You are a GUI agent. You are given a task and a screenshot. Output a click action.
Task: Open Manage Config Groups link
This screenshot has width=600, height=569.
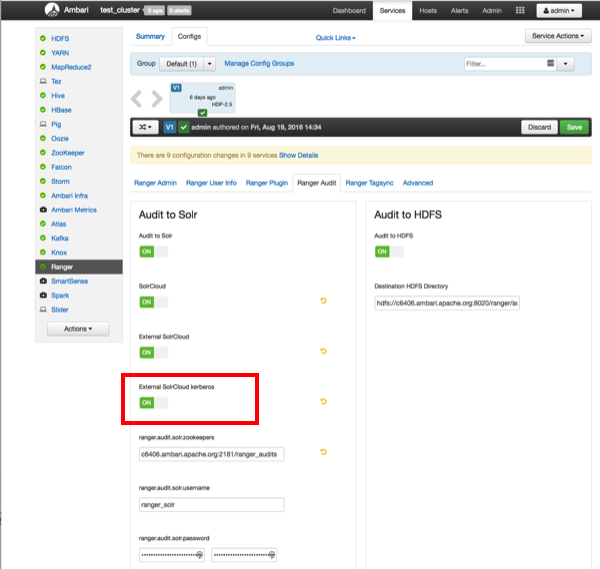(x=259, y=64)
